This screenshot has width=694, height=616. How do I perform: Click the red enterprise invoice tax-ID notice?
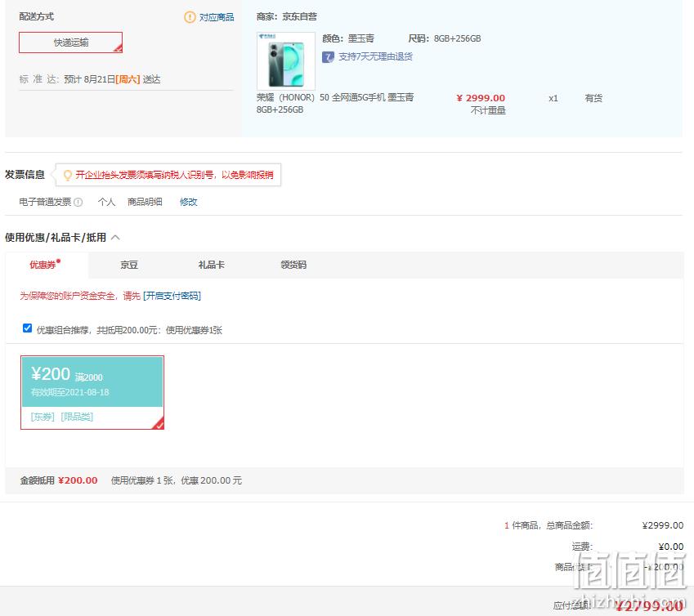pyautogui.click(x=174, y=175)
